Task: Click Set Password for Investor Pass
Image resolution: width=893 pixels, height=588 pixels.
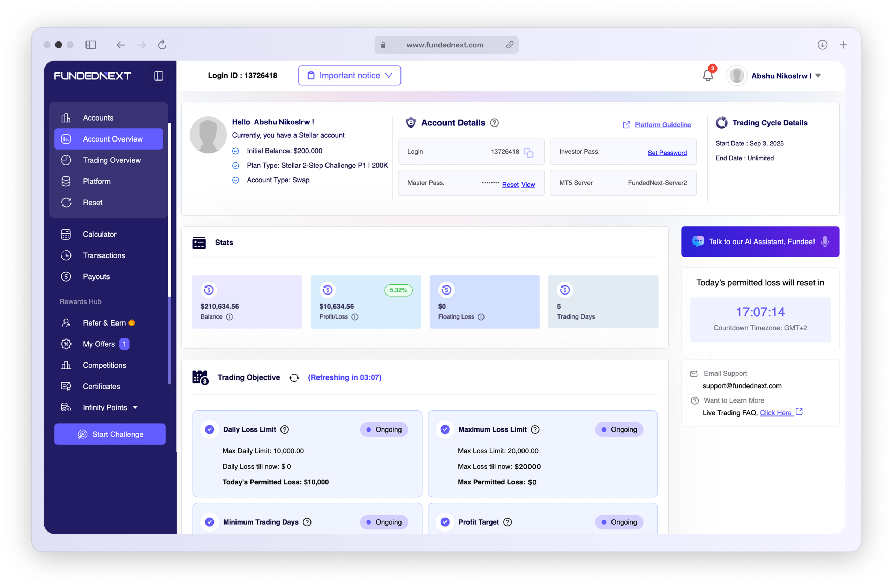Action: [x=667, y=153]
